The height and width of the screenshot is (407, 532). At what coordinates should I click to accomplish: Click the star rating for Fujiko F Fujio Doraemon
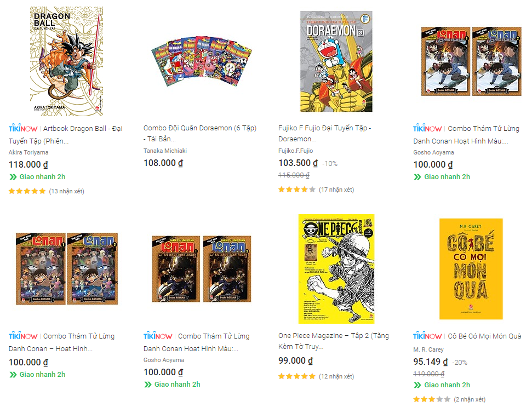[x=296, y=190]
